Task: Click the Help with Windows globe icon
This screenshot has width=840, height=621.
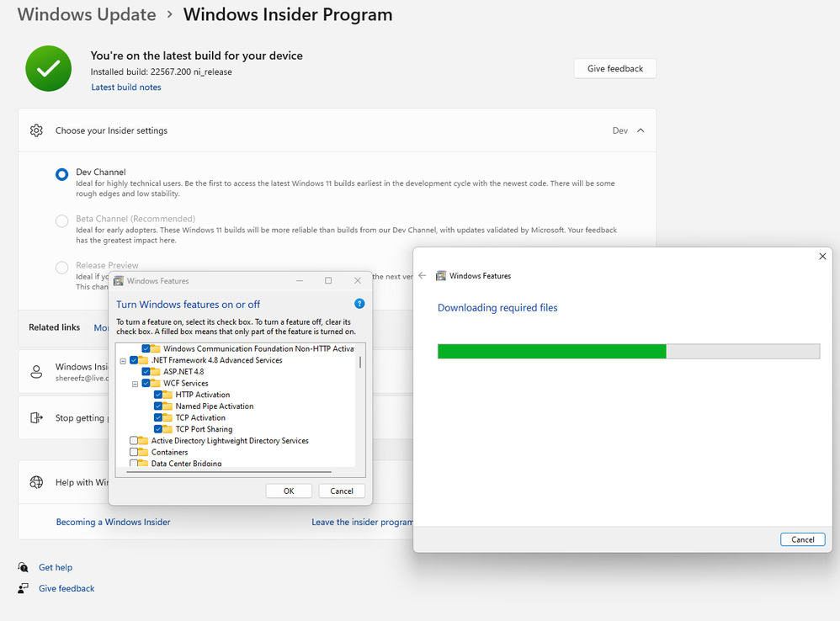Action: 36,482
